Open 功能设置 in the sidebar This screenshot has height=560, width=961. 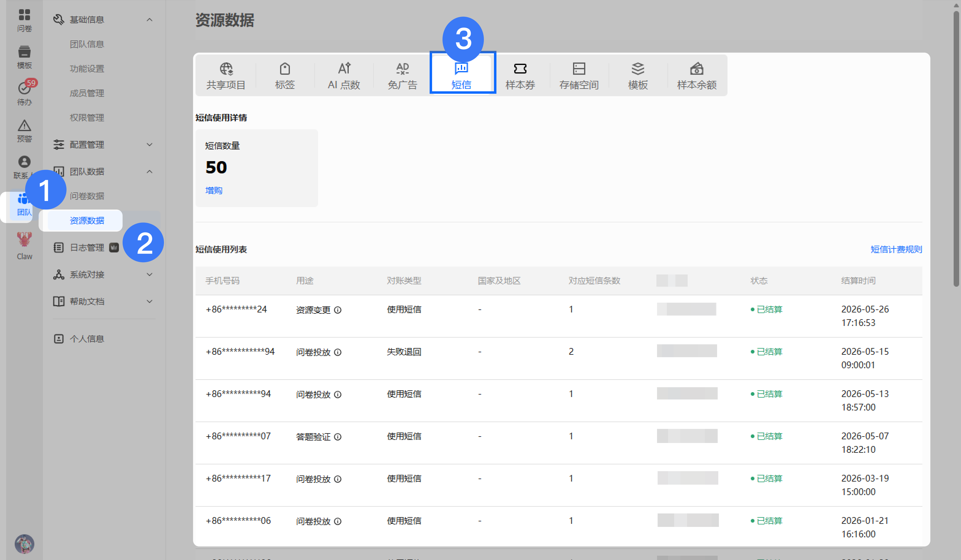click(86, 69)
